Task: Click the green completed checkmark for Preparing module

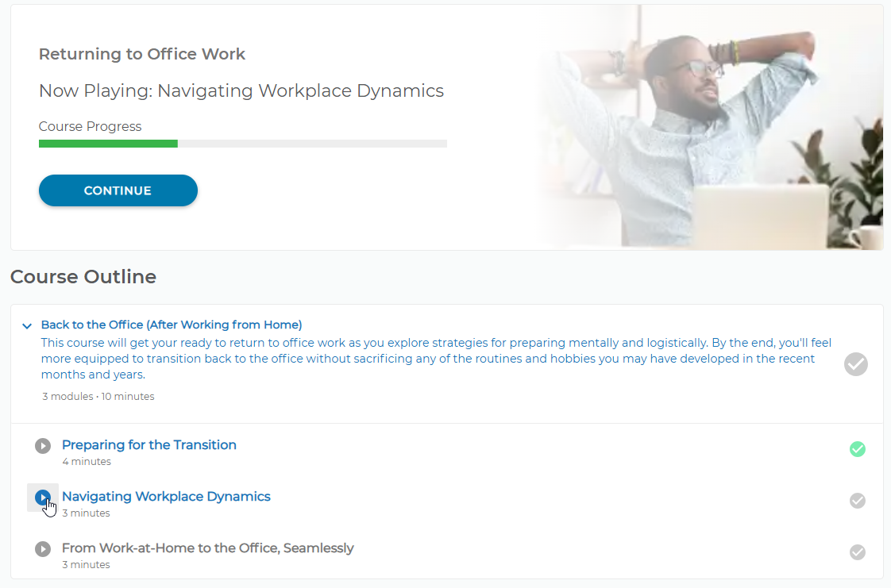Action: tap(858, 449)
